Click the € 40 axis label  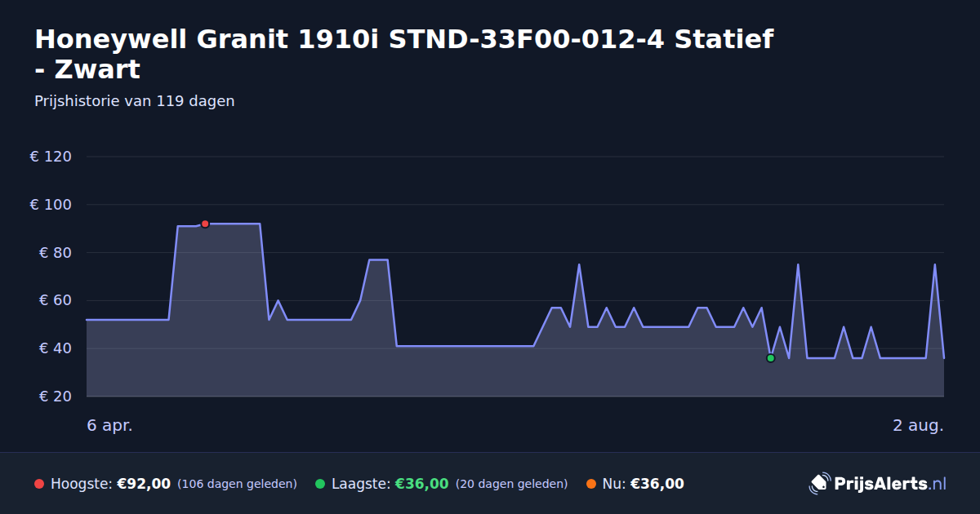tap(56, 348)
